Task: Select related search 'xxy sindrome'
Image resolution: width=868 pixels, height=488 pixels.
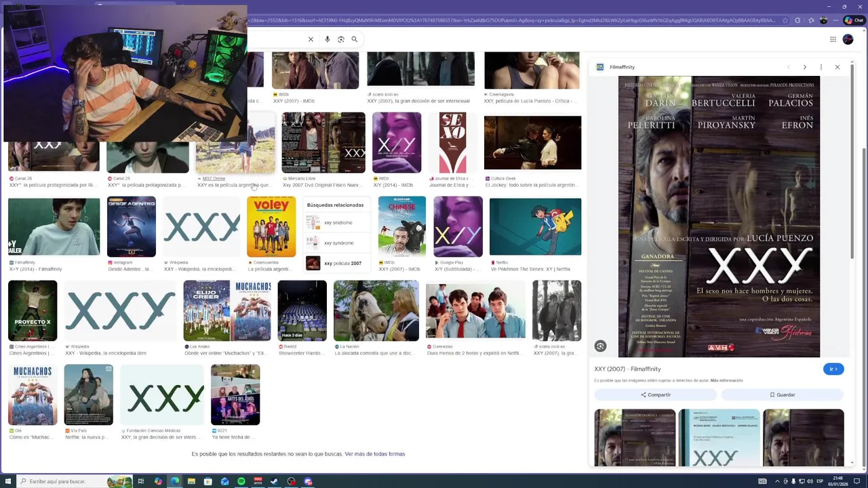Action: pos(338,222)
